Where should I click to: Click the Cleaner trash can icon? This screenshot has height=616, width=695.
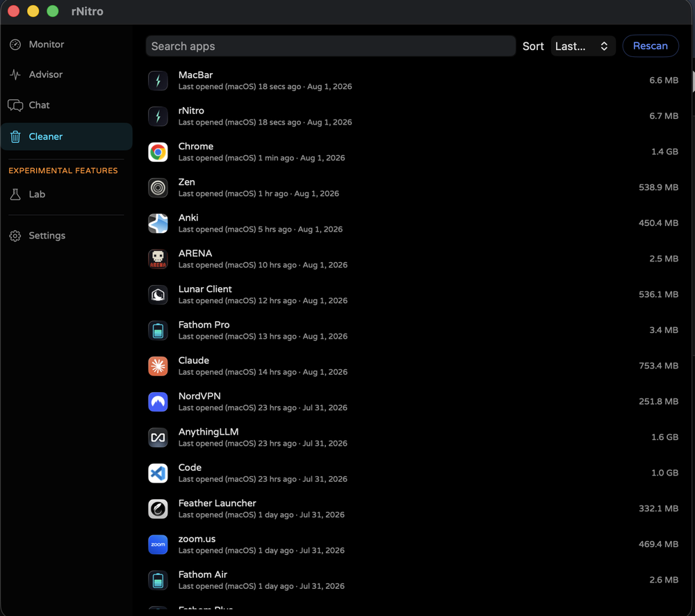click(15, 136)
